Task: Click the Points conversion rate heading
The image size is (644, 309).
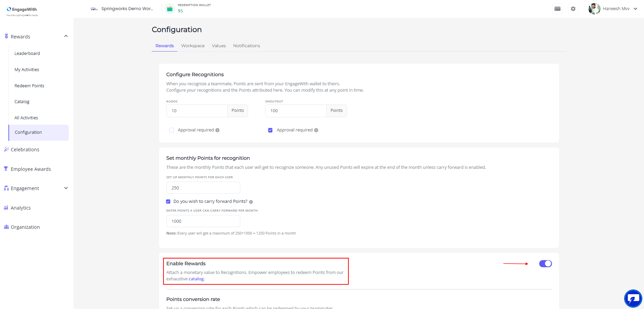Action: [193, 299]
